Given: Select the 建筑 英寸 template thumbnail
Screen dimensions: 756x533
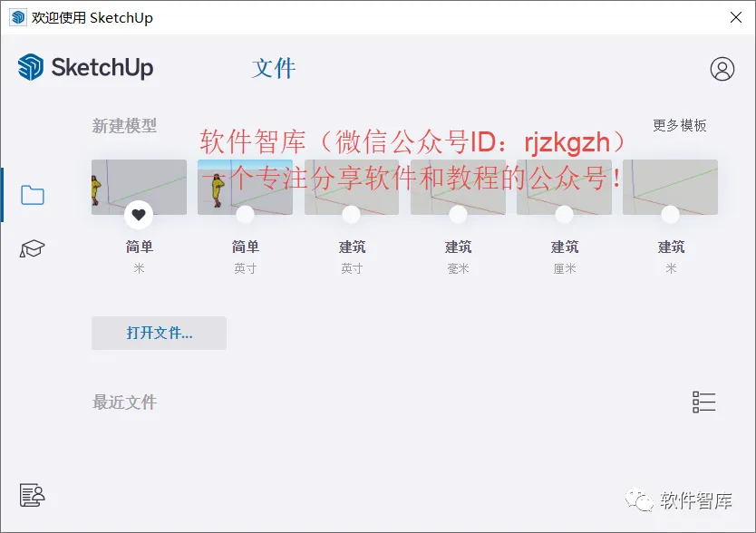Looking at the screenshot, I should click(x=352, y=187).
